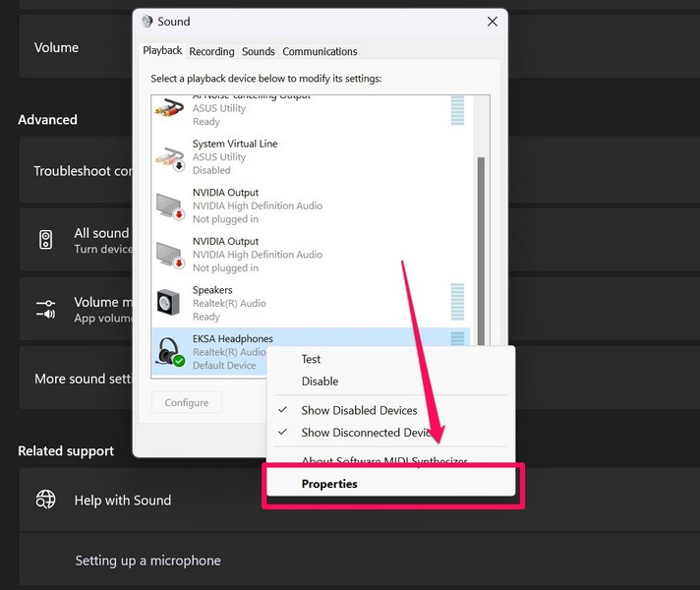Click the Volume mixer icon
Screen dimensions: 700x590
(46, 309)
